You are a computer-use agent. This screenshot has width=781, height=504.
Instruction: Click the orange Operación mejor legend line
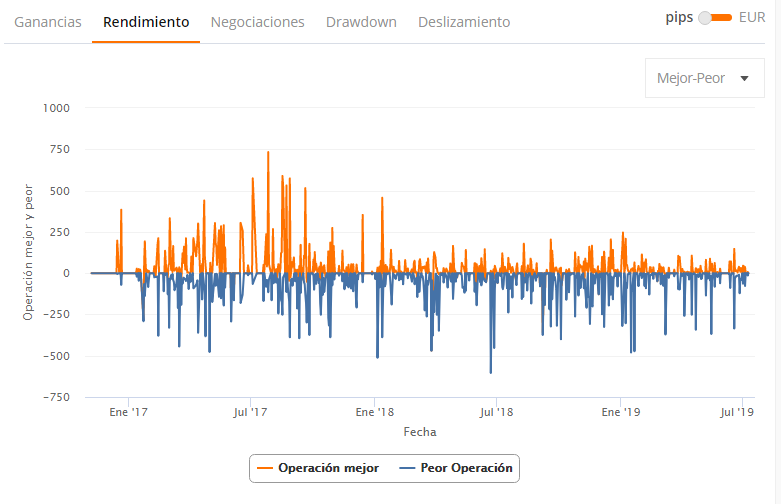[265, 468]
